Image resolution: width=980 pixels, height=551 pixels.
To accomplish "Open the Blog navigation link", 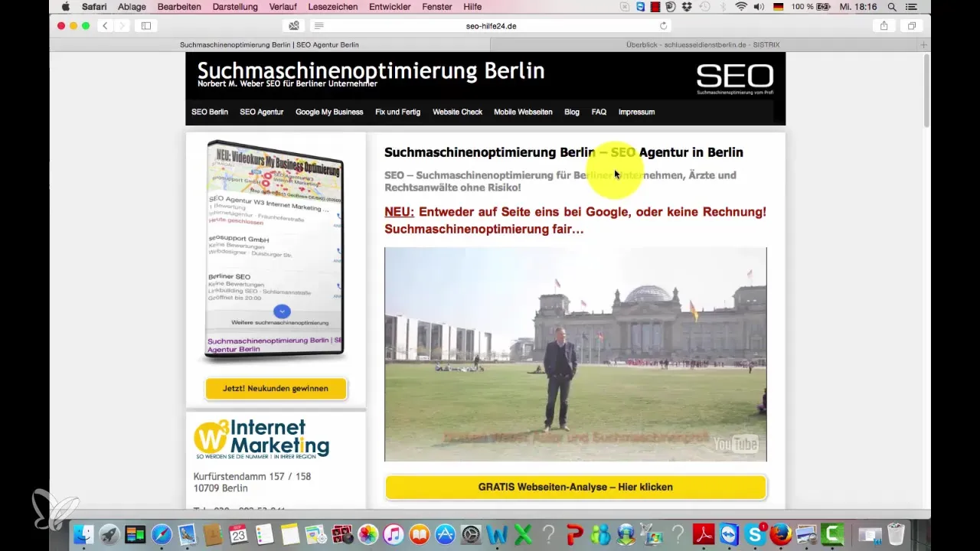I will pyautogui.click(x=572, y=112).
